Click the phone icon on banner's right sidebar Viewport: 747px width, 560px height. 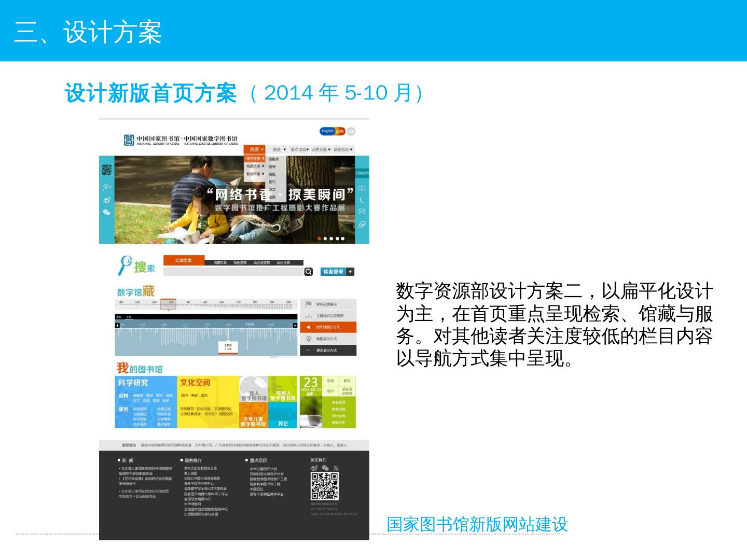coord(362,200)
